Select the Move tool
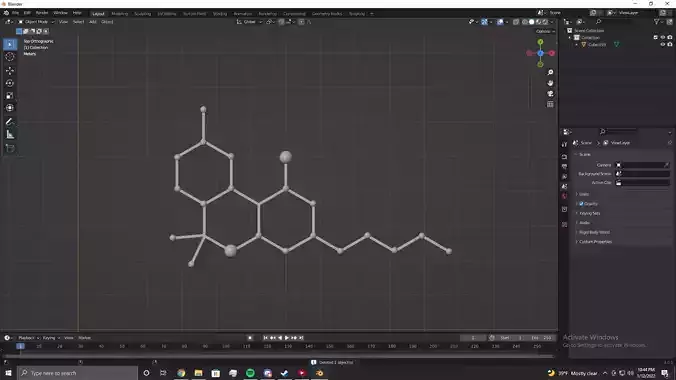Image resolution: width=676 pixels, height=380 pixels. pyautogui.click(x=10, y=70)
